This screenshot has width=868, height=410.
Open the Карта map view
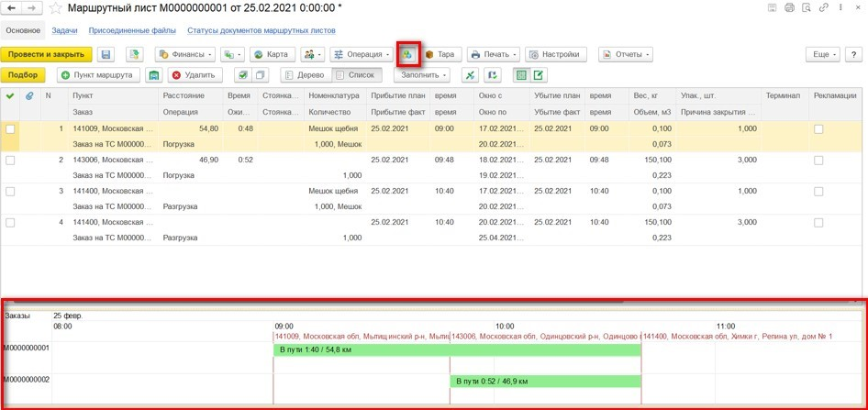(271, 55)
